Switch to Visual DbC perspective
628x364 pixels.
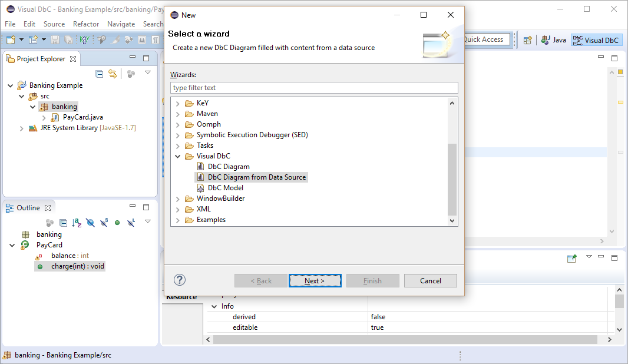click(x=596, y=40)
